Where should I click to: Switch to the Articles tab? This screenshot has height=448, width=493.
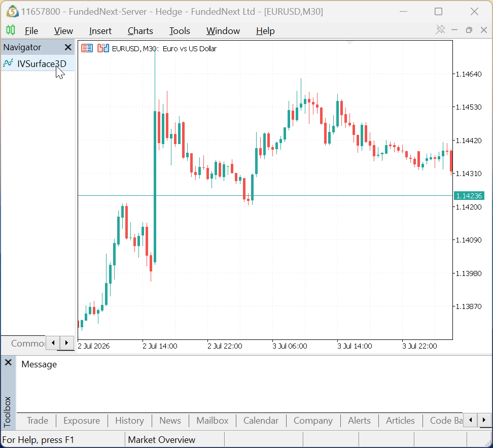point(400,421)
